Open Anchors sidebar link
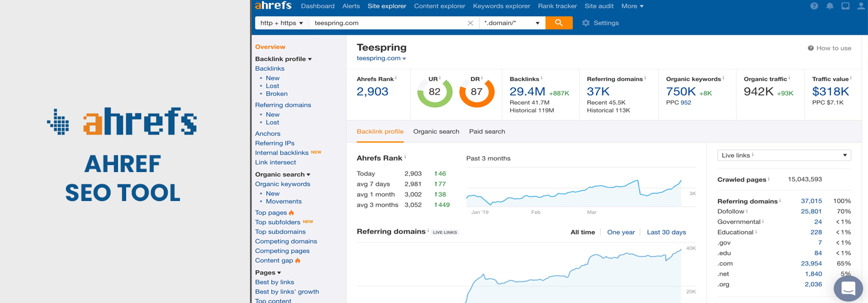 (x=268, y=134)
